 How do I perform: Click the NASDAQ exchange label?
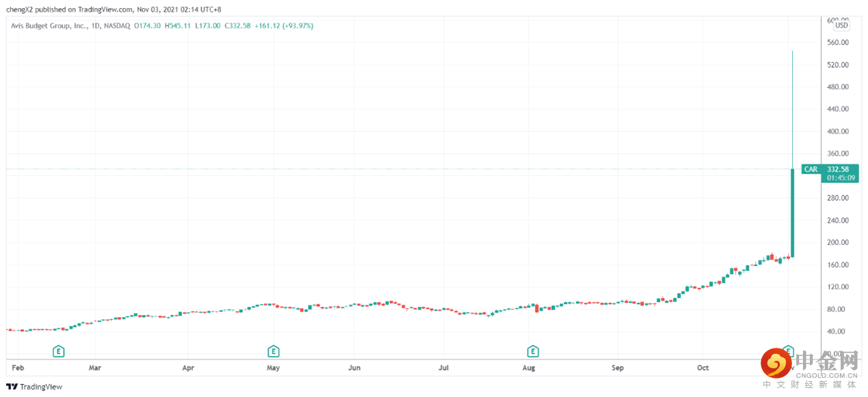118,25
